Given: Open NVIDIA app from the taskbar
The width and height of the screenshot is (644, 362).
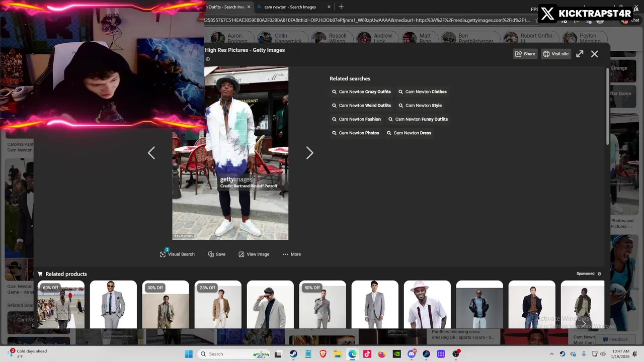Looking at the screenshot, I should pos(396,354).
